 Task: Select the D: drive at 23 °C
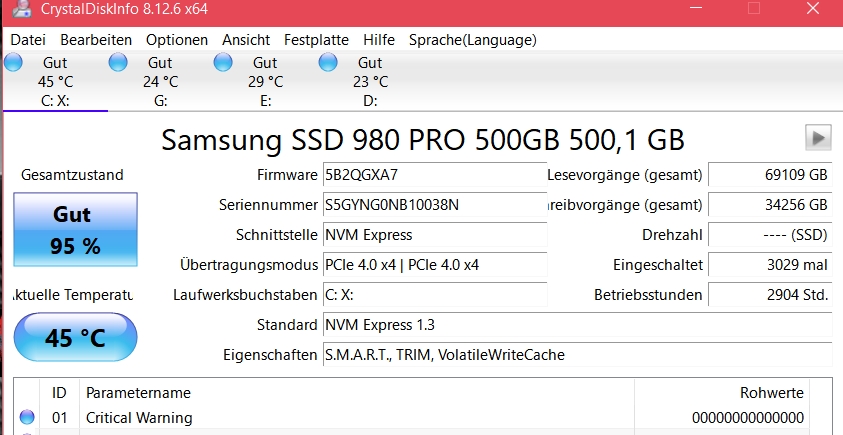click(x=370, y=82)
